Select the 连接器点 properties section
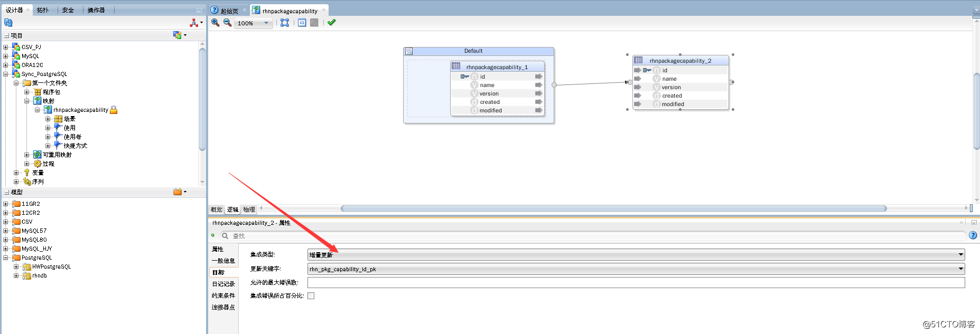This screenshot has width=980, height=334. pos(223,307)
